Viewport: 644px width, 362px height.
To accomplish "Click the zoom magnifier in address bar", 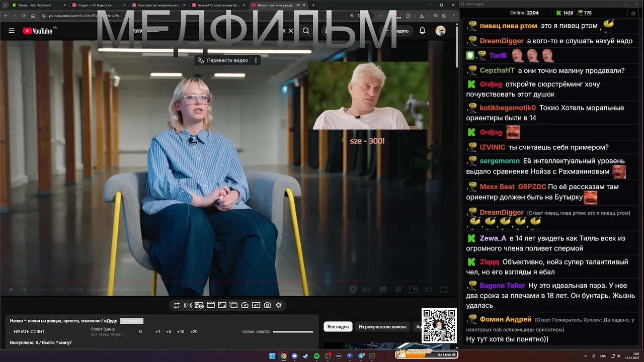I will (x=352, y=16).
